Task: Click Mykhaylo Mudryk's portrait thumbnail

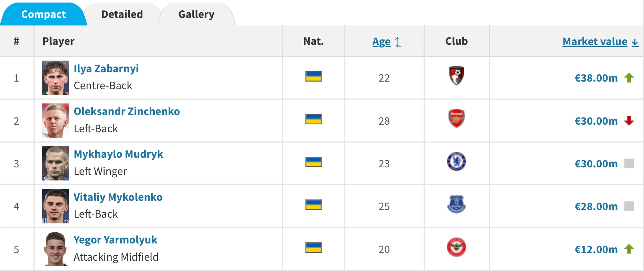Action: point(55,163)
